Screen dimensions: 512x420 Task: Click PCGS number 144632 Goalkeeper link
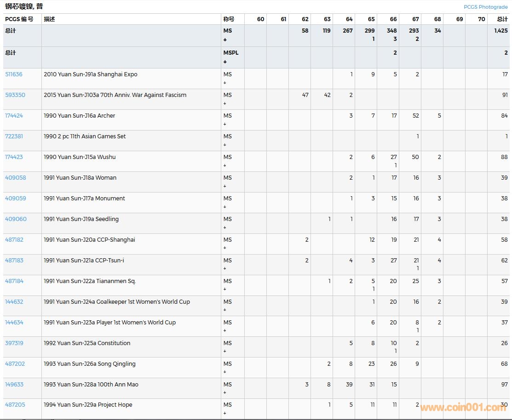coord(14,302)
